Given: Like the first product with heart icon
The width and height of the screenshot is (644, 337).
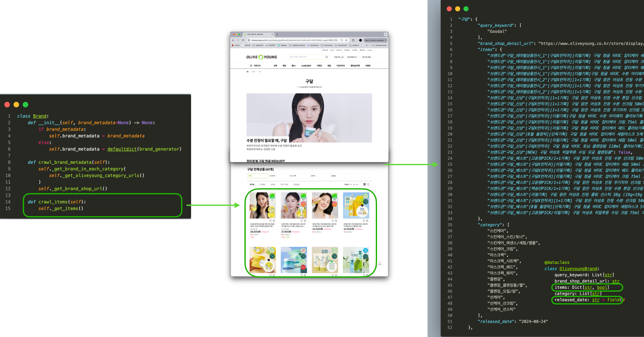Looking at the screenshot, I should tap(270, 221).
